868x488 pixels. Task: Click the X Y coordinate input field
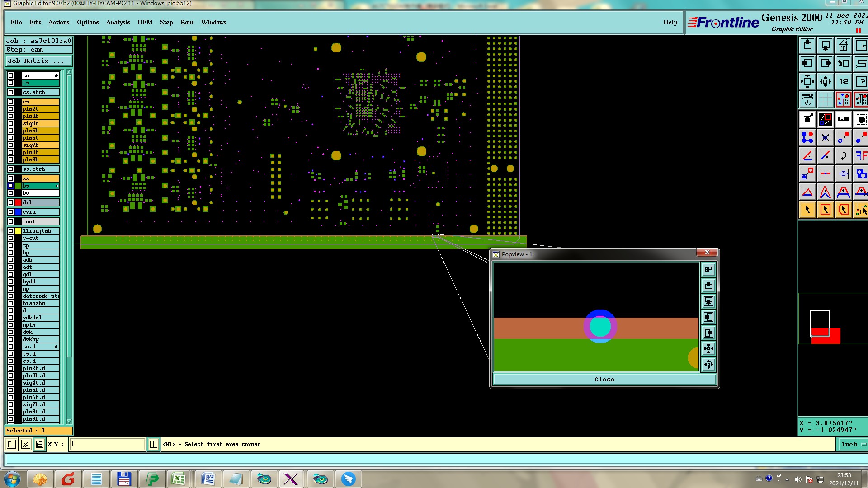tap(108, 444)
